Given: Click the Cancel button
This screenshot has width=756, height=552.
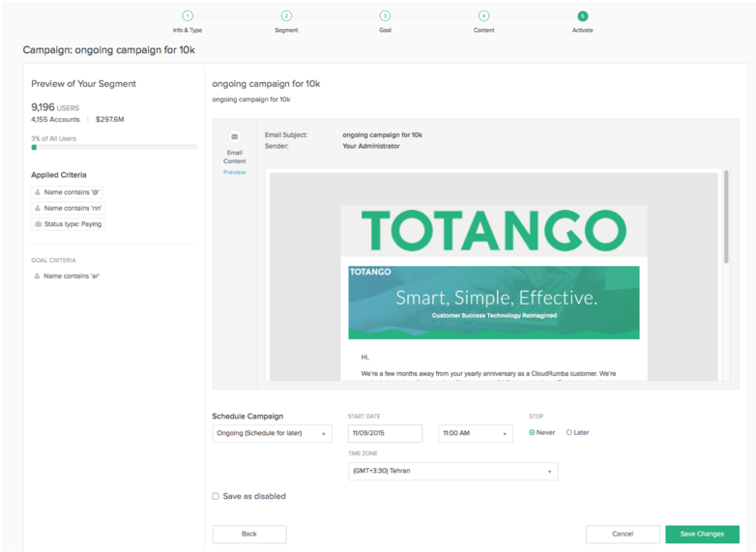Looking at the screenshot, I should (623, 535).
